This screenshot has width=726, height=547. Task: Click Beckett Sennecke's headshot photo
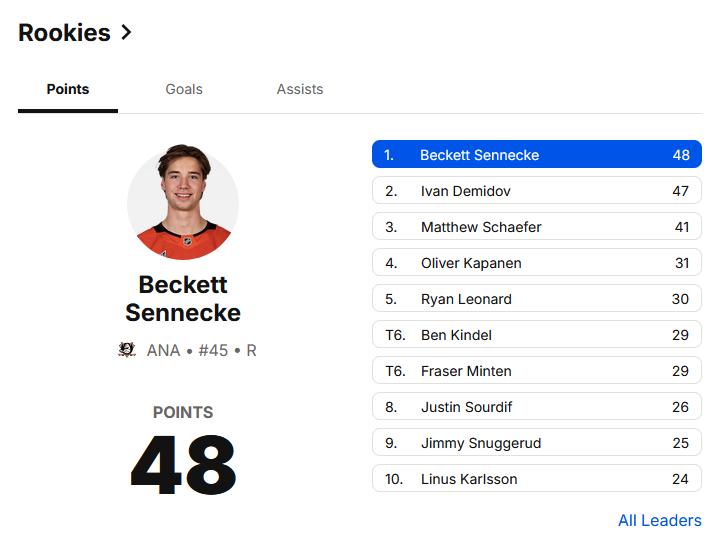[183, 204]
